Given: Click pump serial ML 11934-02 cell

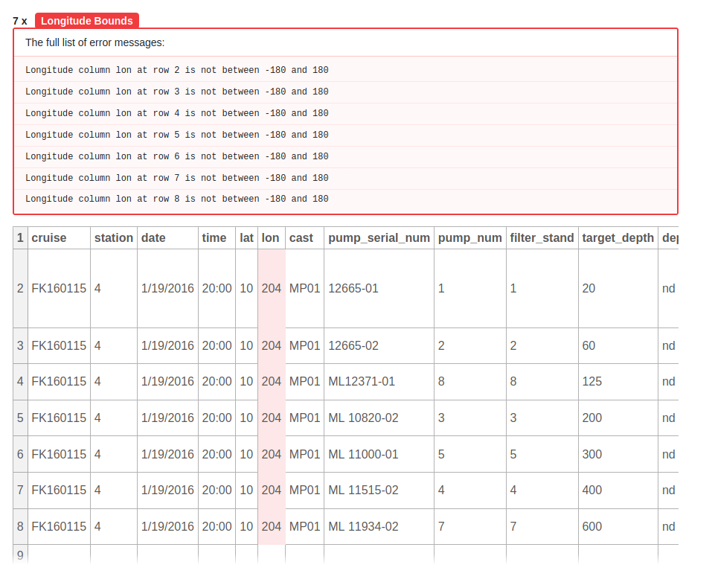Looking at the screenshot, I should pyautogui.click(x=379, y=526).
